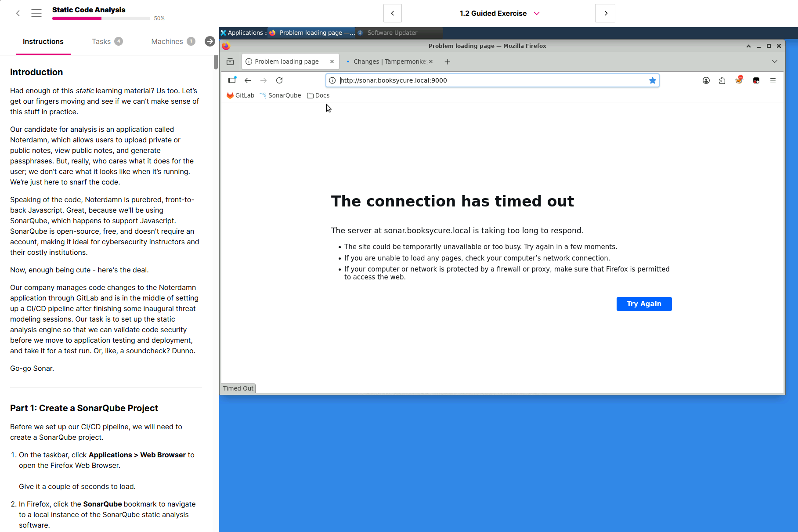Open the GitLab bookmark
Image resolution: width=798 pixels, height=532 pixels.
[x=240, y=95]
